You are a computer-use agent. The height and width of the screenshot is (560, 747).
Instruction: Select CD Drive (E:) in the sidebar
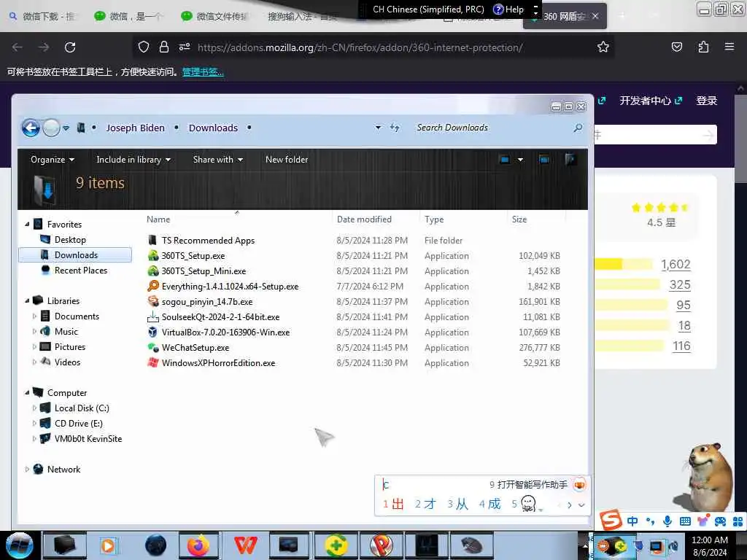79,424
